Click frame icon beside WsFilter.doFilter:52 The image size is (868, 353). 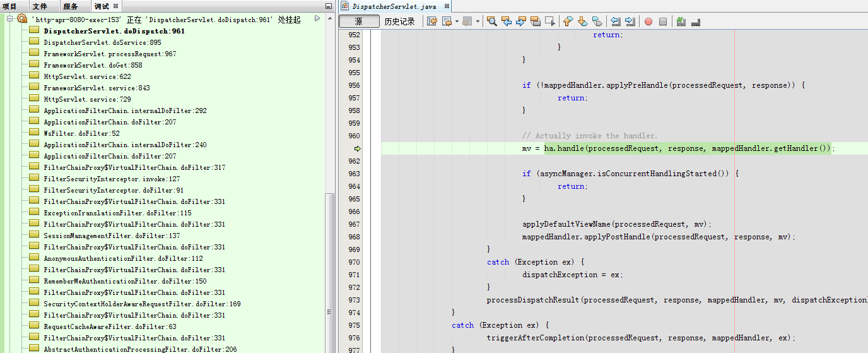34,133
